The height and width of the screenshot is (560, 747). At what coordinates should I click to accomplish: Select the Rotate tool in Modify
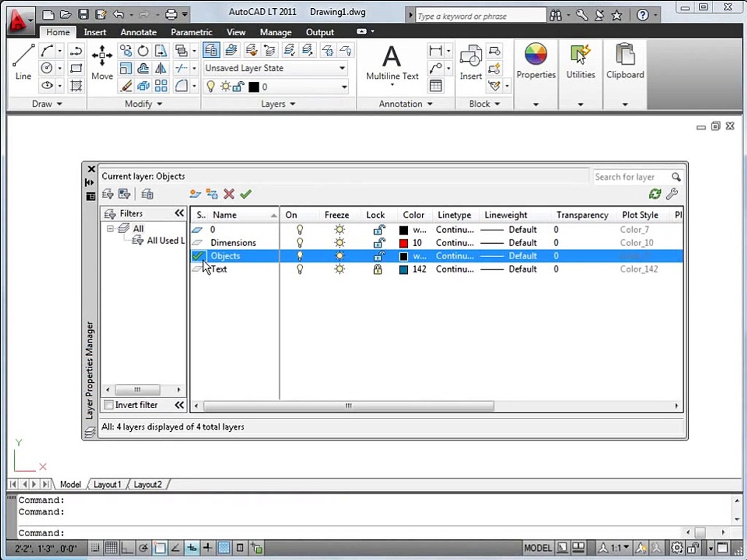click(143, 50)
